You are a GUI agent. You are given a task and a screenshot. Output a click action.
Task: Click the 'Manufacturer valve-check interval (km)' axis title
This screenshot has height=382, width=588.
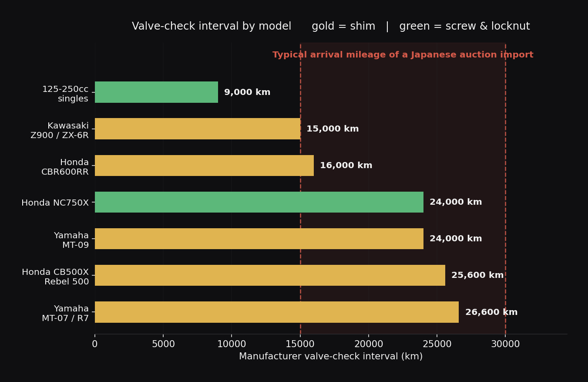331,357
